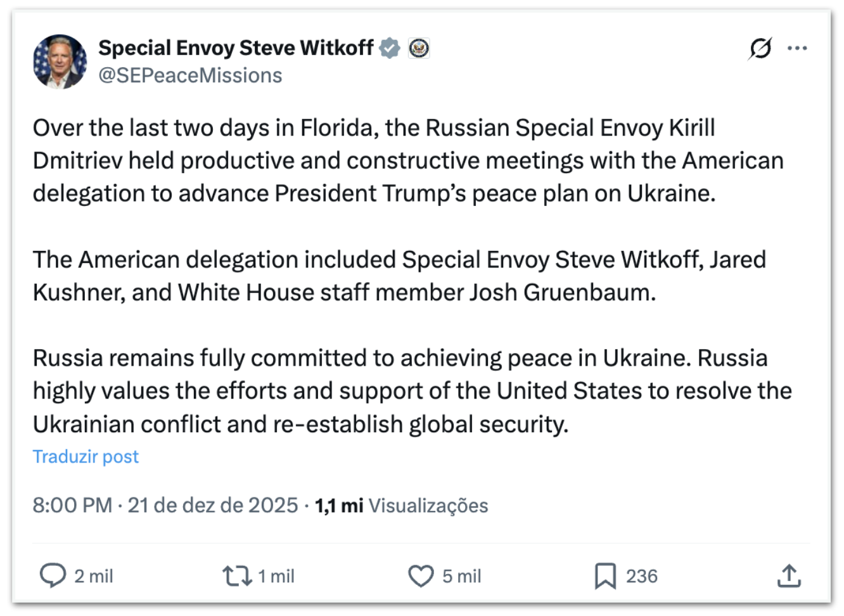The height and width of the screenshot is (616, 844).
Task: Open the @SEPeaceMissions handle
Action: pos(190,75)
